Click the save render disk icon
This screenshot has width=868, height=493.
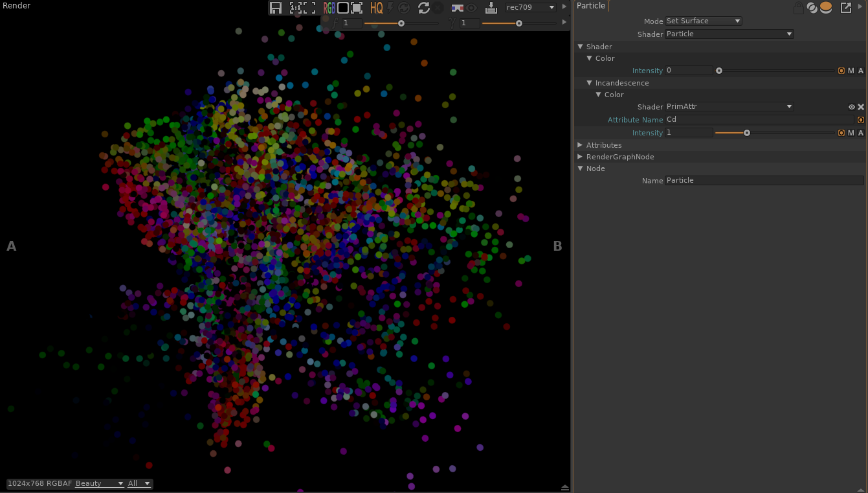tap(276, 8)
